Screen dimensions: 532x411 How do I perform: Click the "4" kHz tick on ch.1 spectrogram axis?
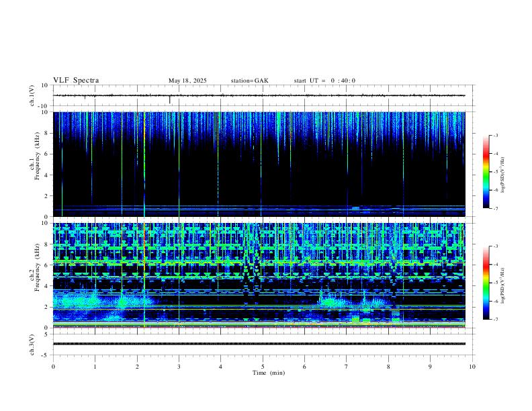point(46,175)
